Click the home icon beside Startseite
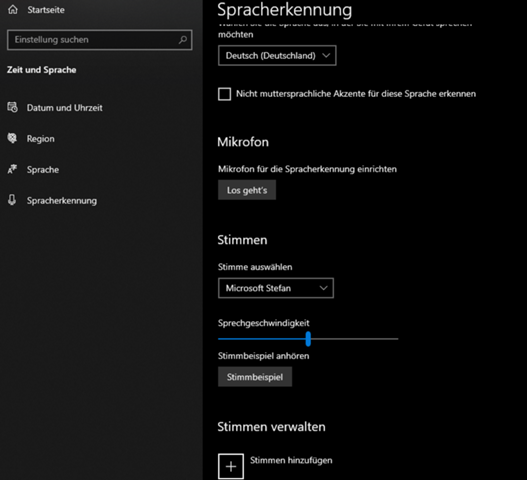The image size is (527, 480). pyautogui.click(x=13, y=10)
